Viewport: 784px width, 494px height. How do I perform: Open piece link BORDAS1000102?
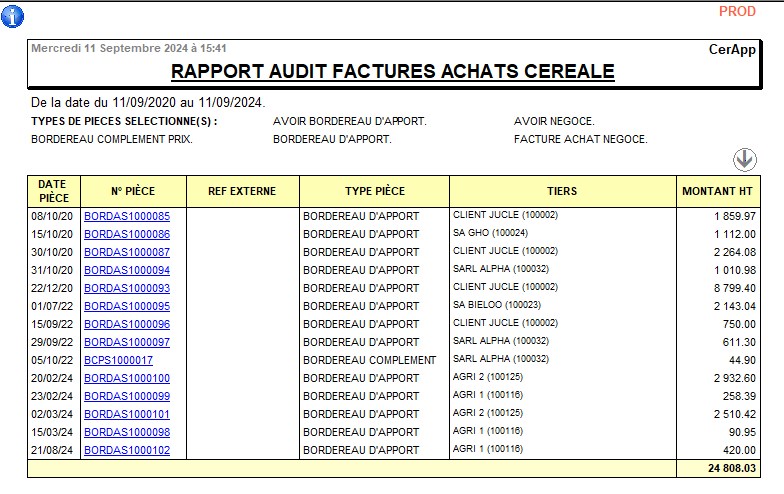127,450
